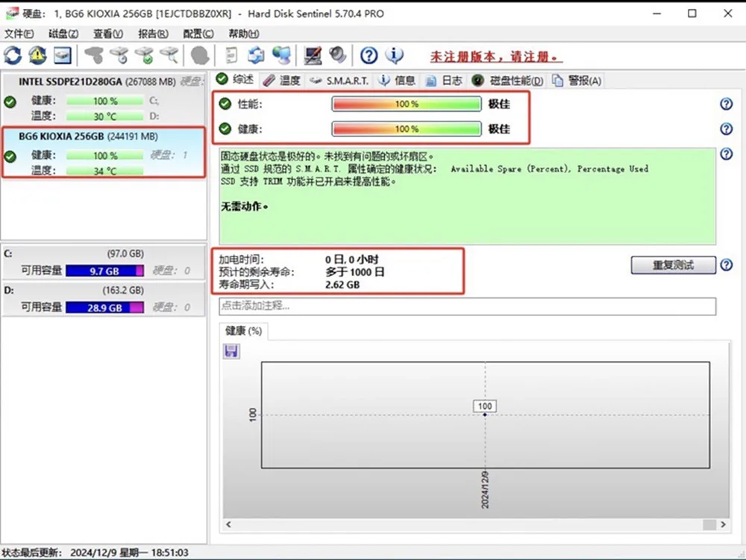The height and width of the screenshot is (560, 746).
Task: Click the D: drive 28.9 GB capacity bar
Action: (104, 307)
